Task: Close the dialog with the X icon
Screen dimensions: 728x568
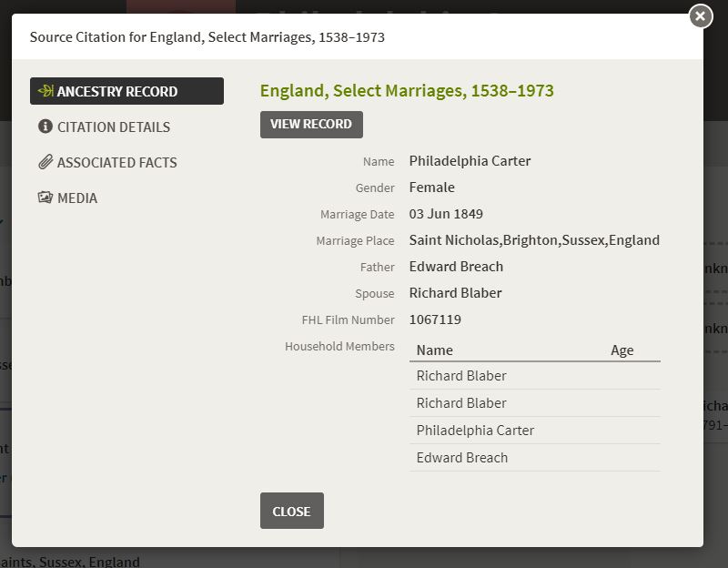Action: coord(700,15)
